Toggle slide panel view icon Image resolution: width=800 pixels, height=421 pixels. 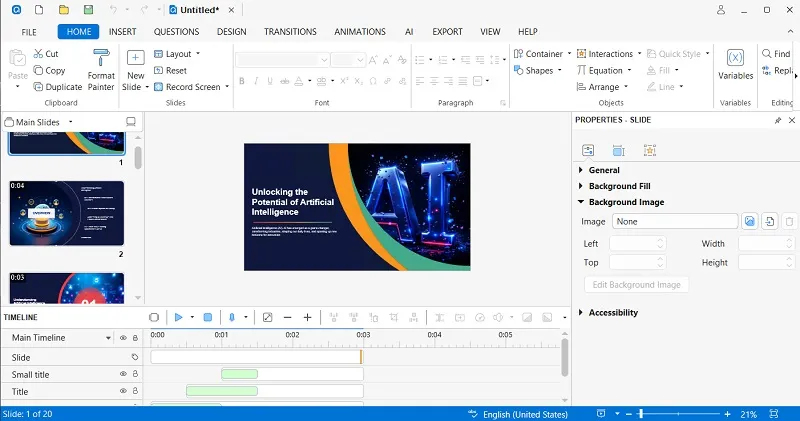tap(131, 122)
